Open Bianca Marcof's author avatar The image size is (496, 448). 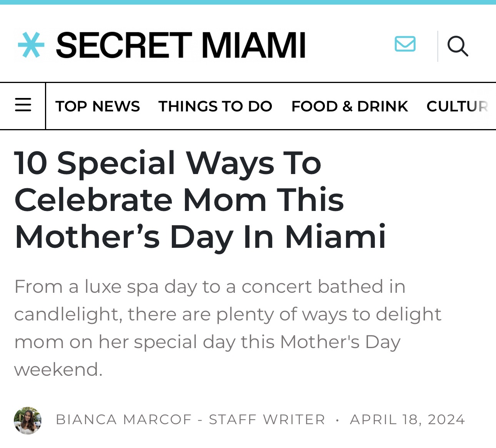(x=28, y=420)
